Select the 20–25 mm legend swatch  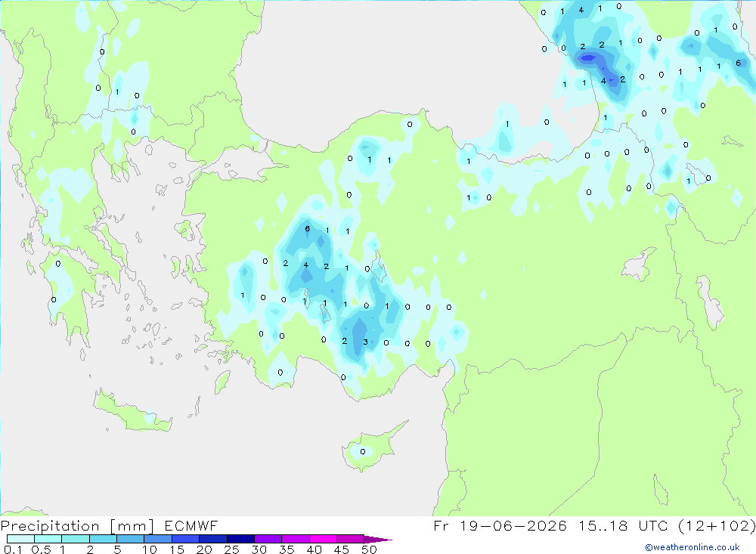(213, 539)
